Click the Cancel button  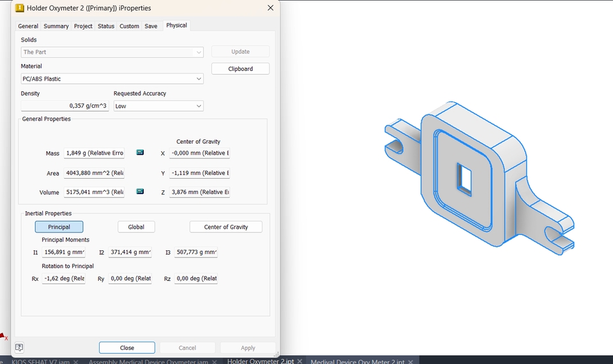pos(187,347)
